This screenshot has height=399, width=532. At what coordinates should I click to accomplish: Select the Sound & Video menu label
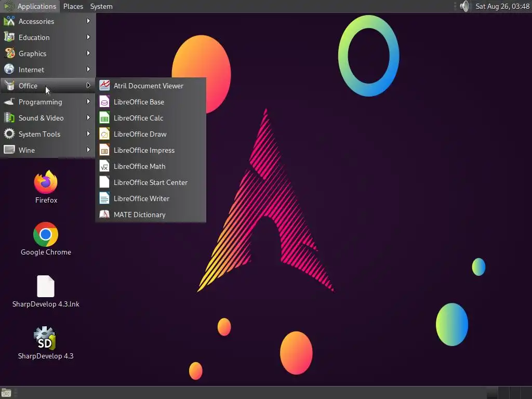point(41,118)
